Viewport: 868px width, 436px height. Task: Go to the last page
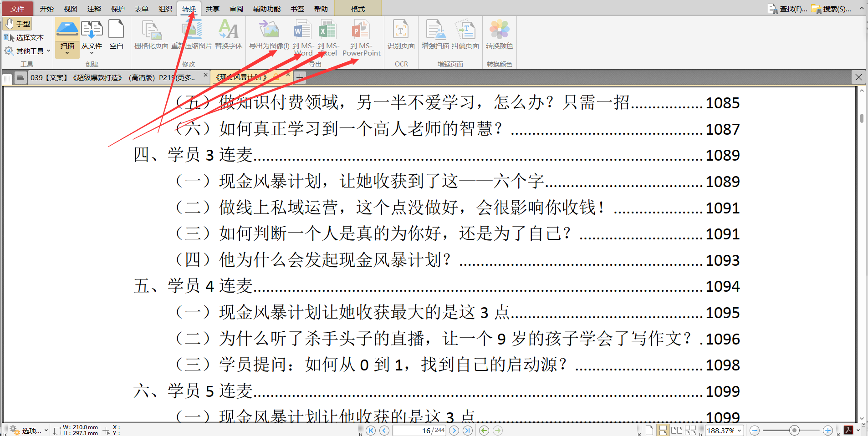pyautogui.click(x=468, y=431)
